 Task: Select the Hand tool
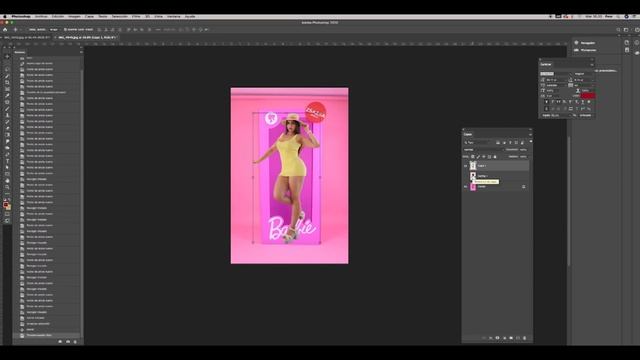point(7,180)
